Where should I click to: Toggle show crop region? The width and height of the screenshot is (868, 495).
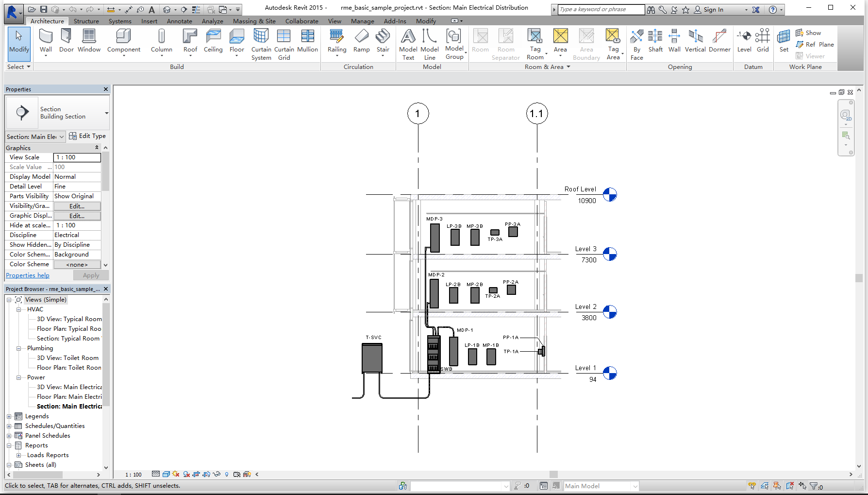pos(206,474)
